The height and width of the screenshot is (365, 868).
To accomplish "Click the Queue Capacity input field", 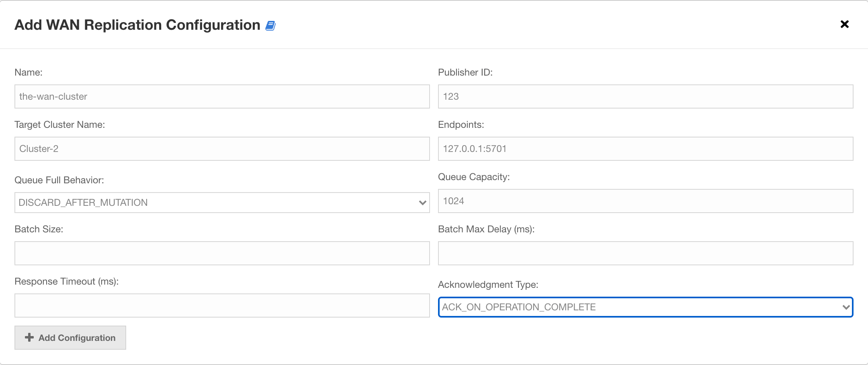I will (x=645, y=201).
